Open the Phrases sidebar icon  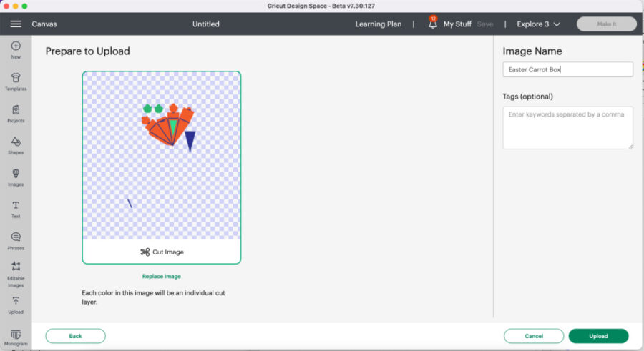tap(16, 238)
